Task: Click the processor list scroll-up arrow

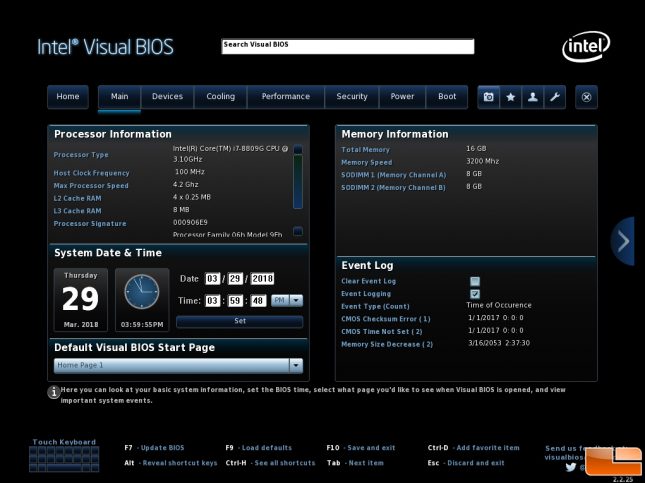Action: (298, 149)
